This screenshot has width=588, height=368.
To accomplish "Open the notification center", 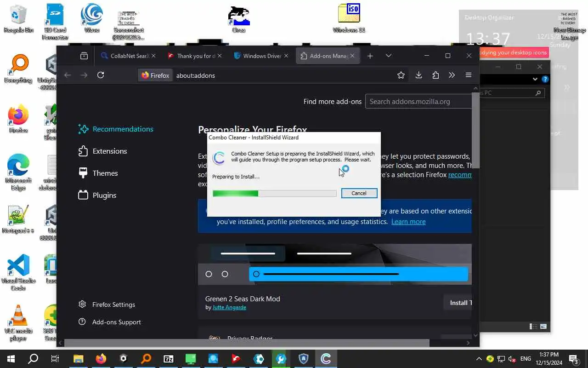I will tap(574, 359).
